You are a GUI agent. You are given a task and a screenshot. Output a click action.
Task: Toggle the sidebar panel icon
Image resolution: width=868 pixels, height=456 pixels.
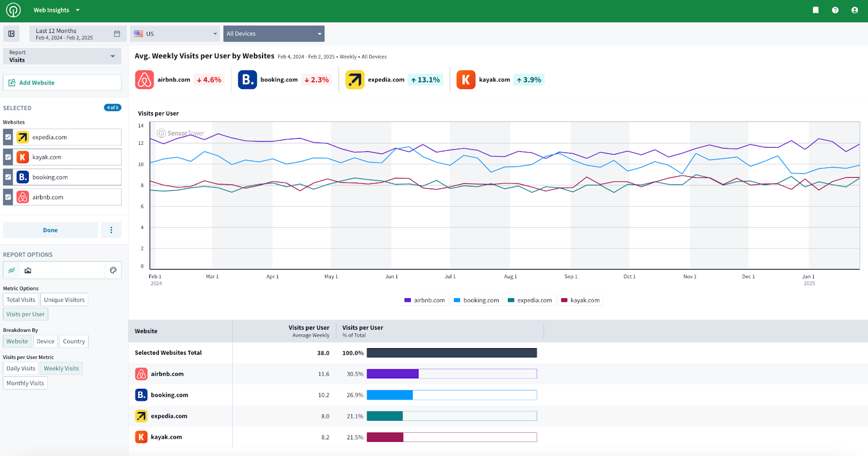coord(11,34)
